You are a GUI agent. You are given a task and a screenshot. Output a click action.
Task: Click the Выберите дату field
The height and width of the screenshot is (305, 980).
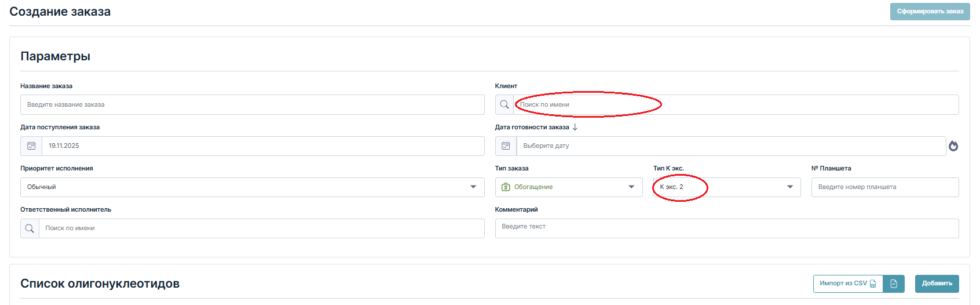click(x=731, y=146)
